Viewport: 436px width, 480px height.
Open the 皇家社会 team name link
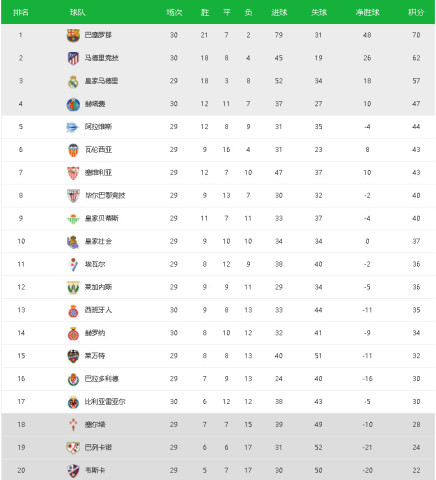(x=98, y=241)
